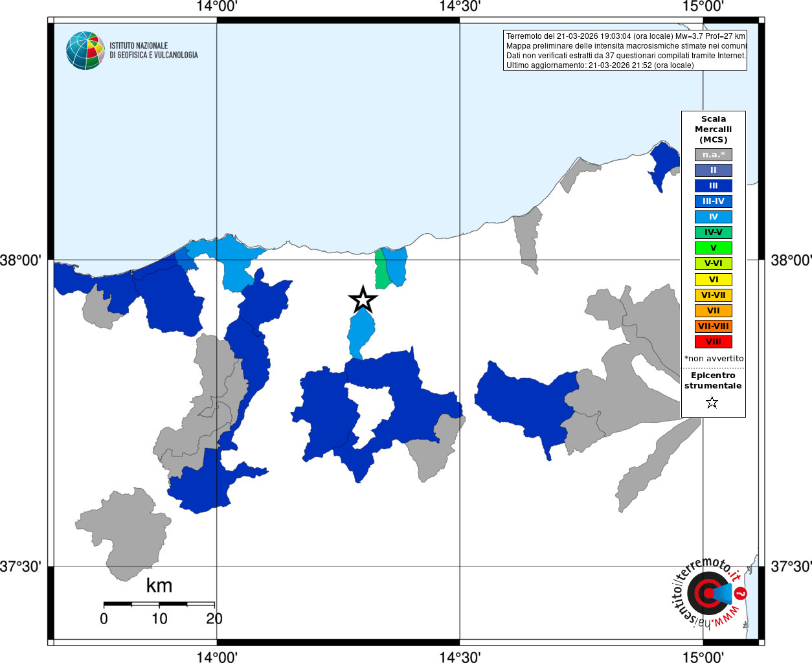Click the km scale bar

point(159,604)
